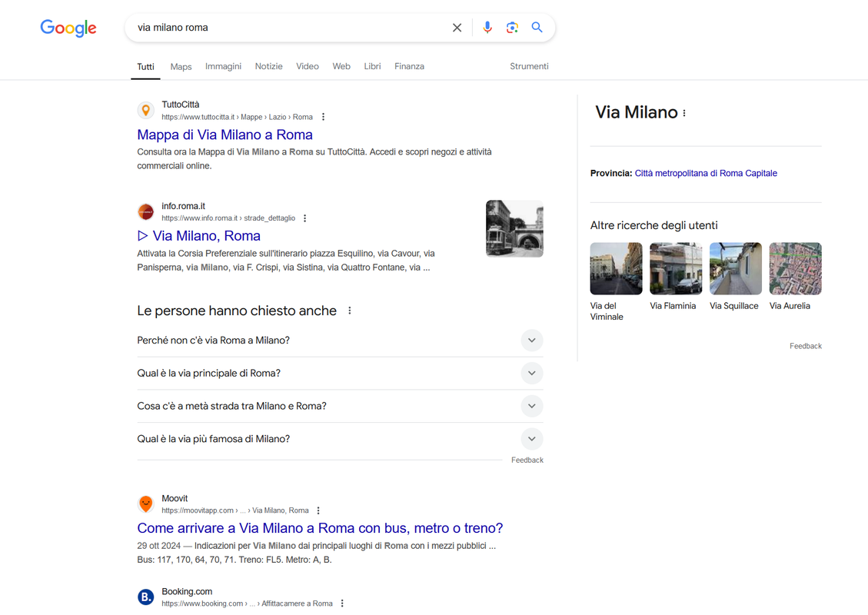Open the Via Squillace thumbnail
This screenshot has width=868, height=615.
click(x=736, y=268)
